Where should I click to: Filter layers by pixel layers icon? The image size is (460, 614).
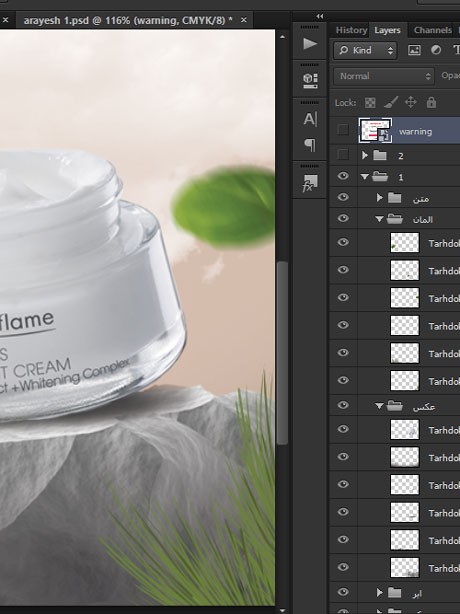[414, 50]
